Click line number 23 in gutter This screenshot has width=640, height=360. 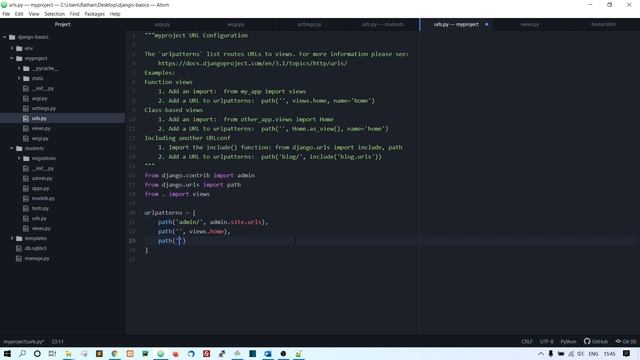pyautogui.click(x=132, y=241)
